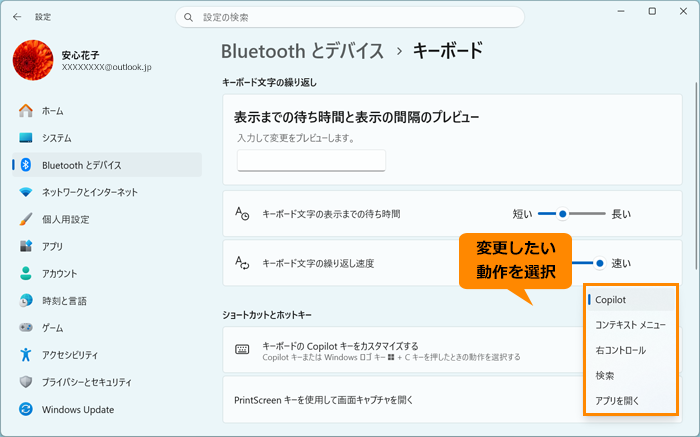Click the 個人用設定 brush icon
This screenshot has width=700, height=437.
click(26, 219)
